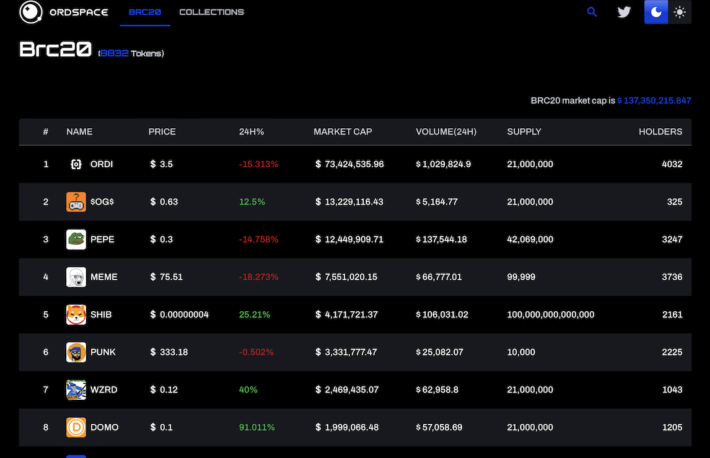Click the $ 73,424,535.96 market cap cell

point(350,164)
